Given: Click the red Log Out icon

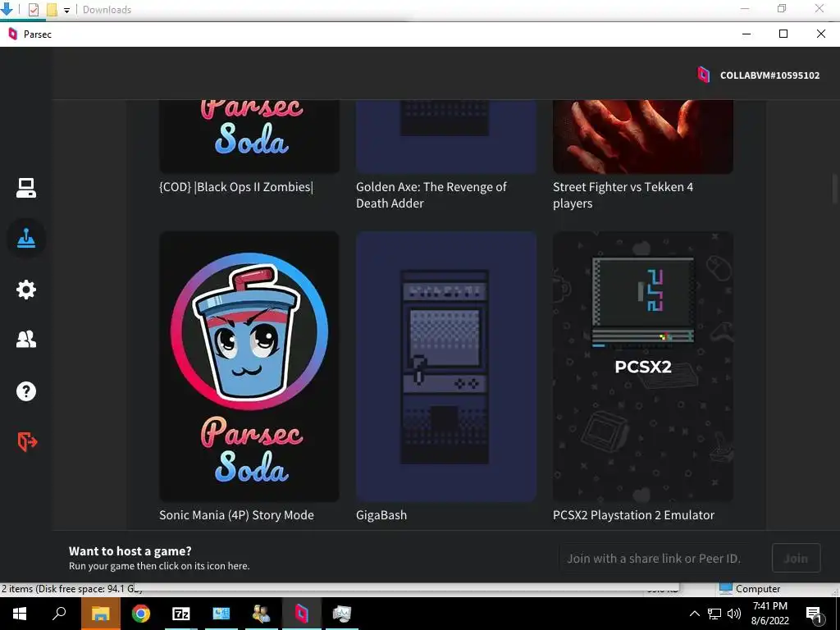Looking at the screenshot, I should (x=27, y=441).
